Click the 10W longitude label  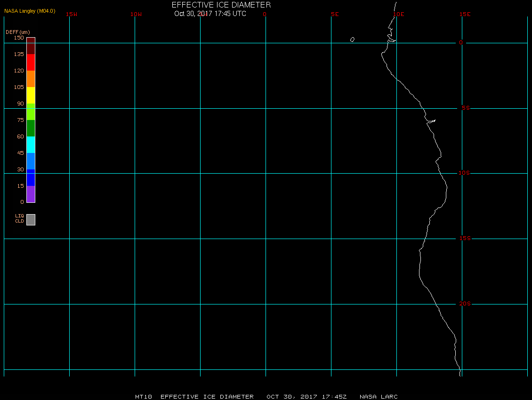(136, 14)
